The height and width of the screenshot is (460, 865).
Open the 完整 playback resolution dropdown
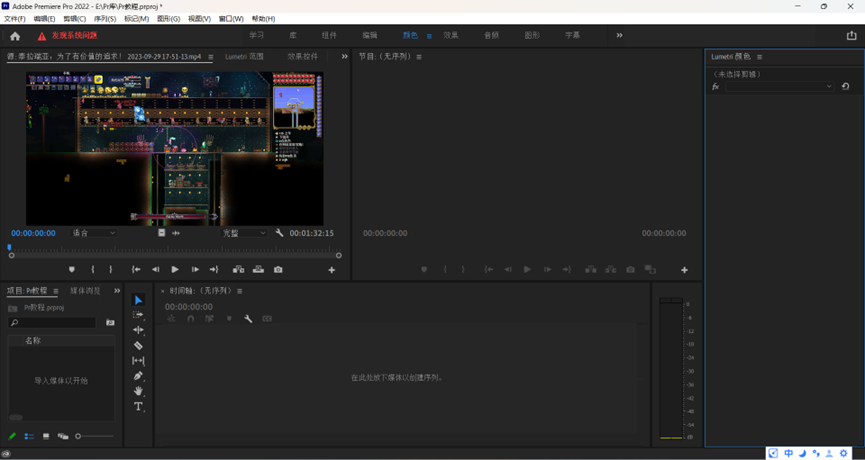[x=244, y=233]
